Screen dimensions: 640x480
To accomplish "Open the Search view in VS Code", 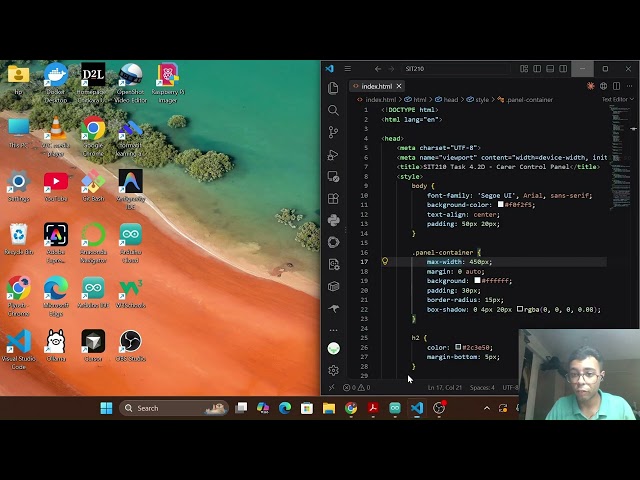I will tap(333, 110).
